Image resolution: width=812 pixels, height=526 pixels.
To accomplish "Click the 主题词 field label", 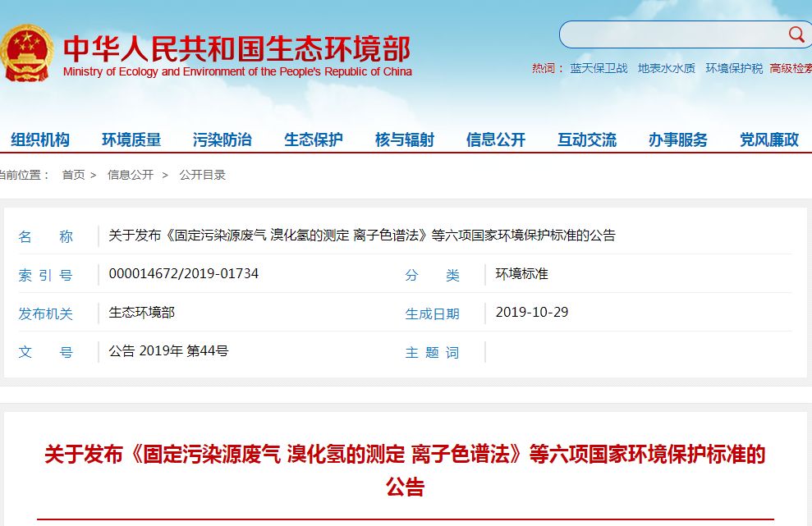I will 432,353.
